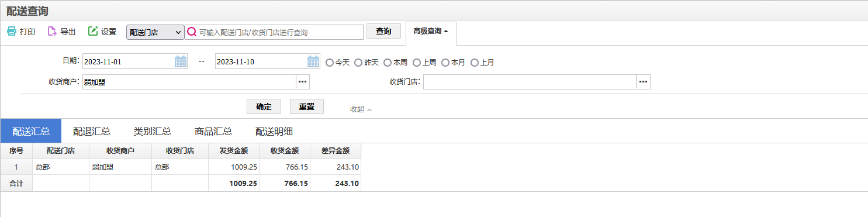Switch to the 配退汇总 tab

(92, 131)
